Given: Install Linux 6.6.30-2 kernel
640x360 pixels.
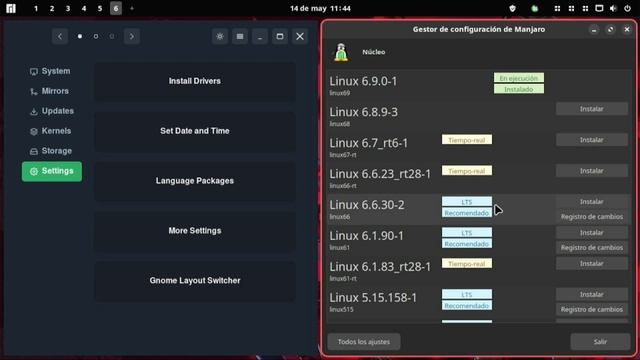Looking at the screenshot, I should [x=591, y=202].
